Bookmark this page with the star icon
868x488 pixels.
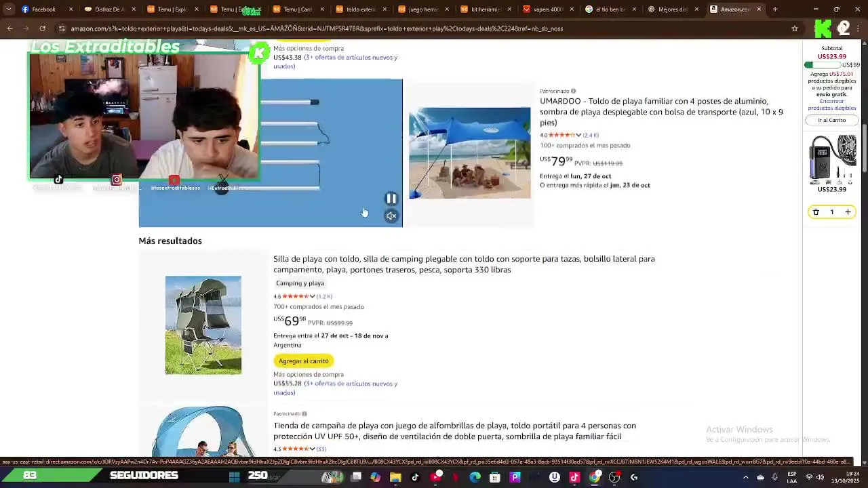[x=795, y=28]
